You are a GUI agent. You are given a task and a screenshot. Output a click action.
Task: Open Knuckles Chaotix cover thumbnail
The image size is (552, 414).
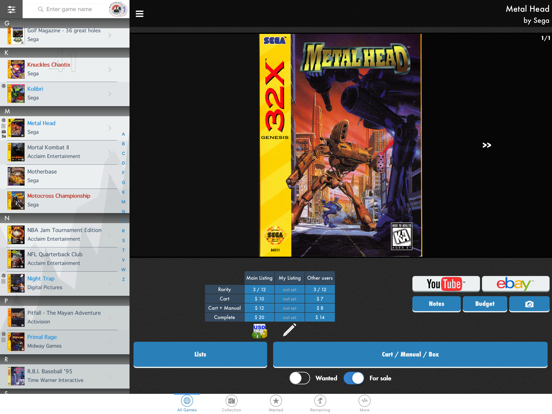pos(16,69)
